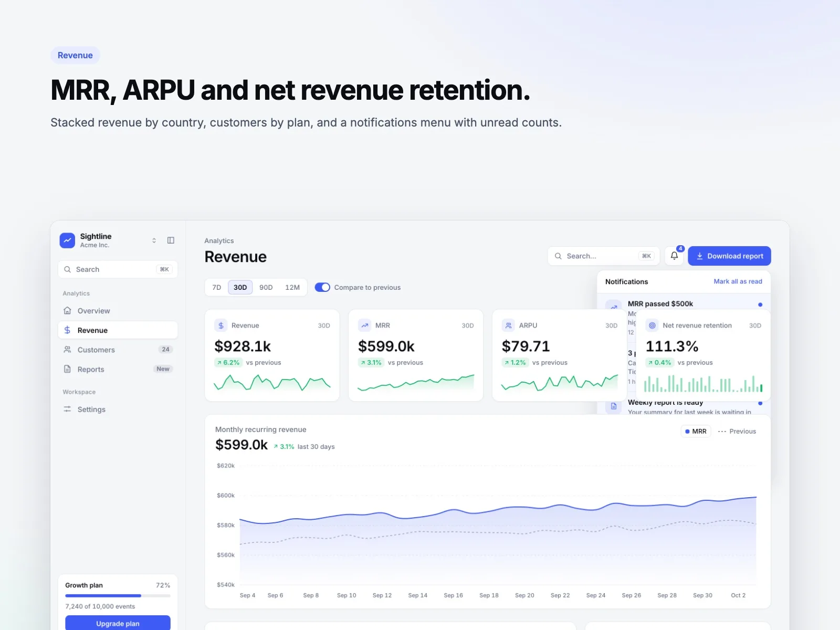Image resolution: width=840 pixels, height=630 pixels.
Task: Open the notifications bell
Action: (674, 256)
